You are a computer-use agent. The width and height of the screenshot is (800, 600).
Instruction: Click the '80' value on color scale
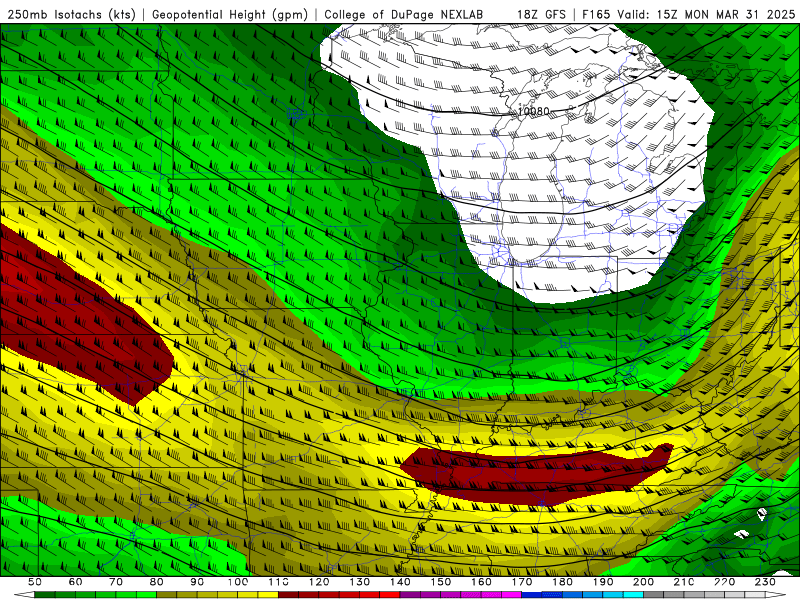point(157,582)
